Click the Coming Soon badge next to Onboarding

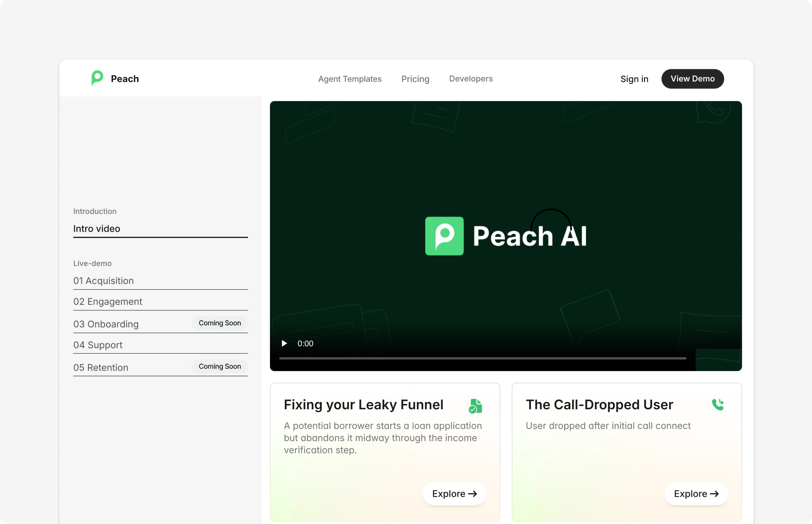pos(220,323)
